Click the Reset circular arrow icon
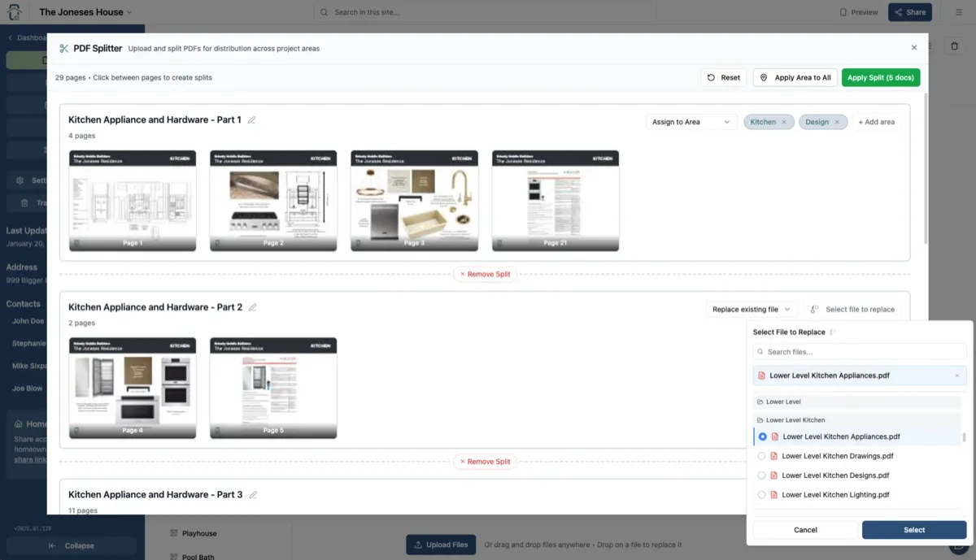Viewport: 976px width, 560px height. (712, 77)
